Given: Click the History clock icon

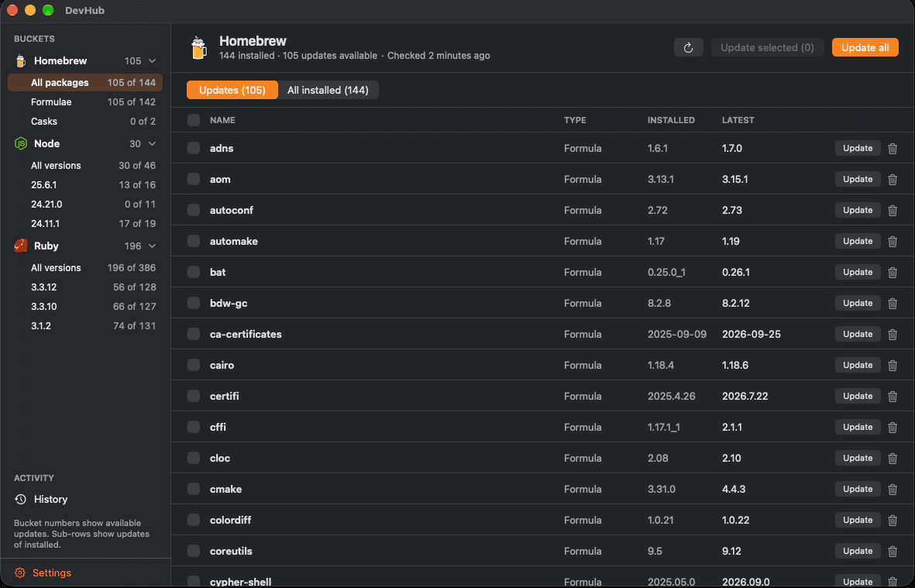Looking at the screenshot, I should (20, 500).
